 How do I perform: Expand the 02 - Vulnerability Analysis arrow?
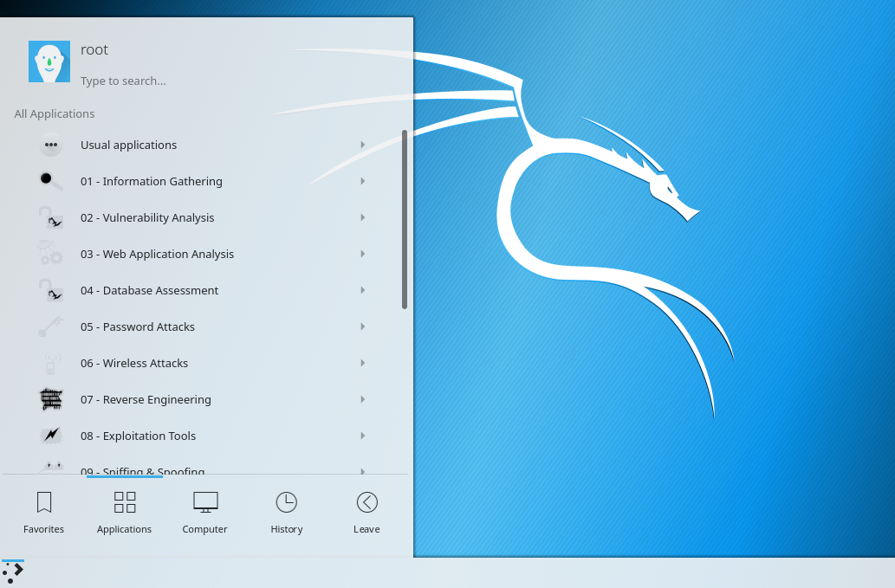point(362,217)
